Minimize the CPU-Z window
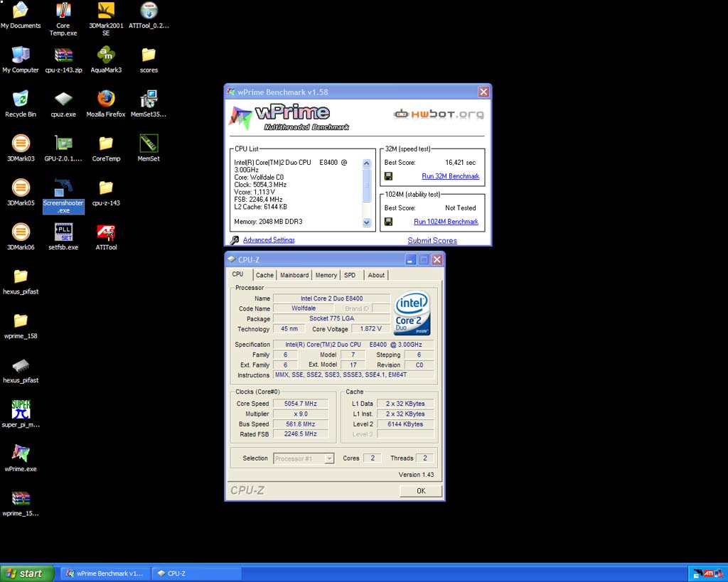Screen dimensions: 728x582 pyautogui.click(x=410, y=260)
